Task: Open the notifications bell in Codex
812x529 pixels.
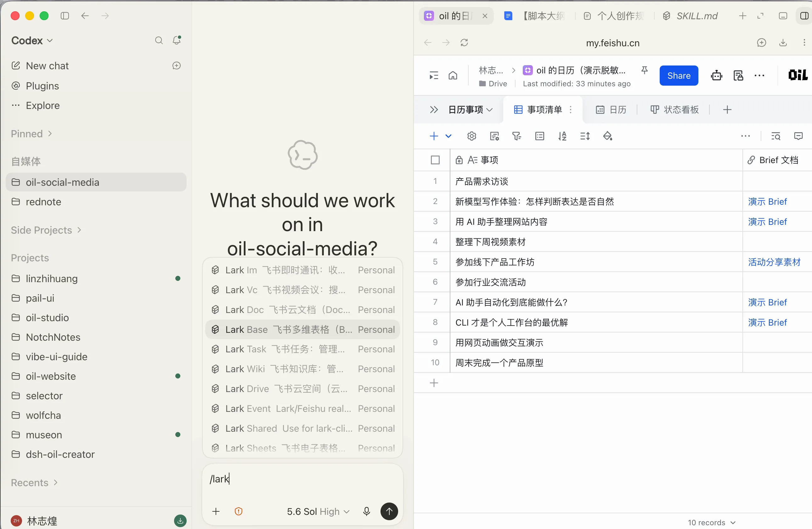Action: [x=177, y=40]
